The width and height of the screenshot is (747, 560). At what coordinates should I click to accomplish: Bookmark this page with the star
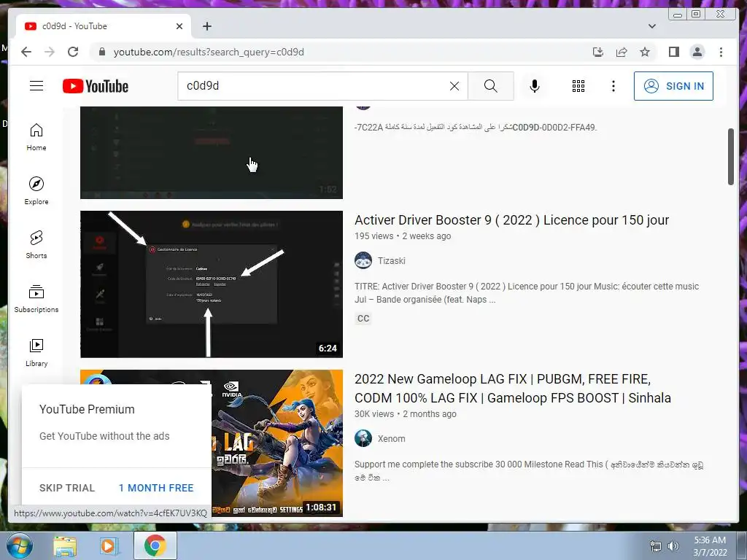point(645,52)
